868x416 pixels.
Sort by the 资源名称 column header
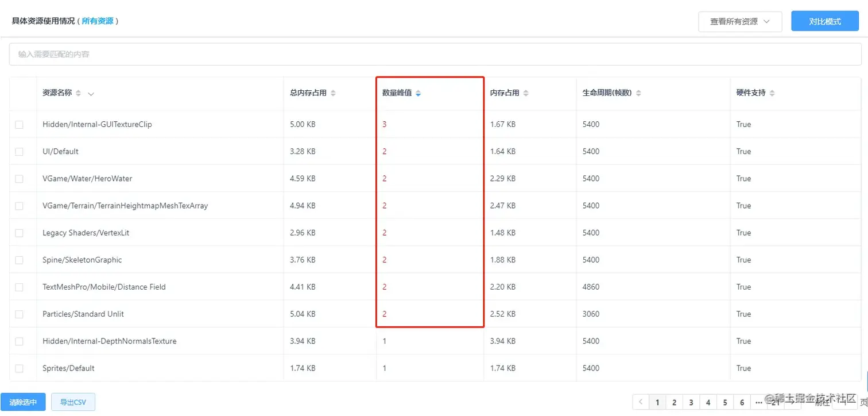click(78, 93)
